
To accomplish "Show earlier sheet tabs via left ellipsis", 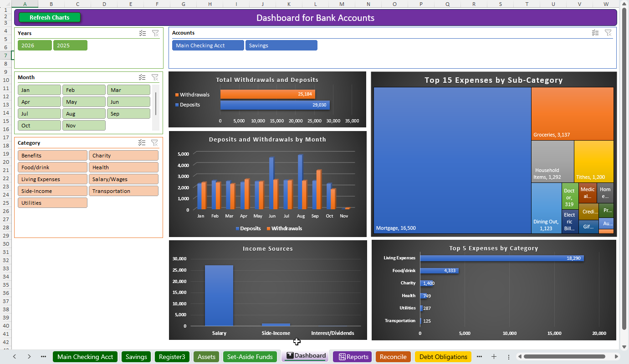I will [x=43, y=357].
